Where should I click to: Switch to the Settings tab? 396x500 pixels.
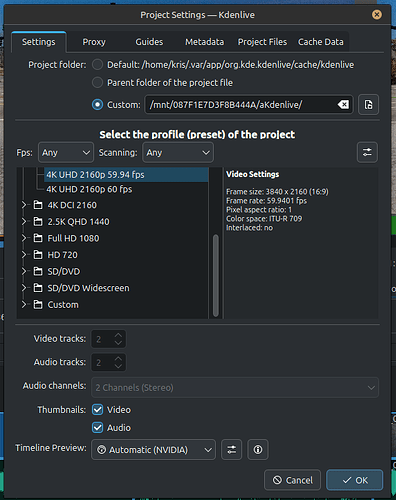click(x=39, y=42)
